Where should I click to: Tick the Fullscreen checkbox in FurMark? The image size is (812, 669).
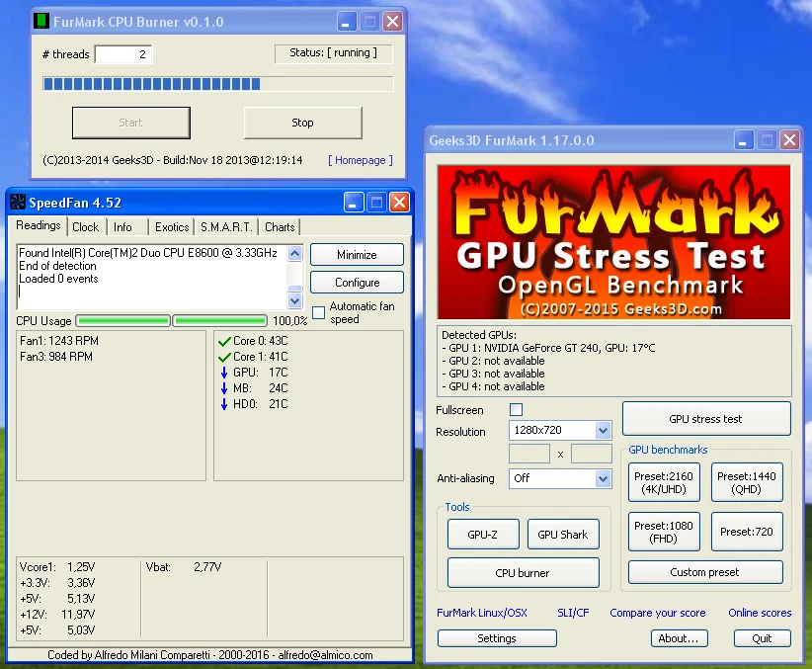(x=517, y=410)
